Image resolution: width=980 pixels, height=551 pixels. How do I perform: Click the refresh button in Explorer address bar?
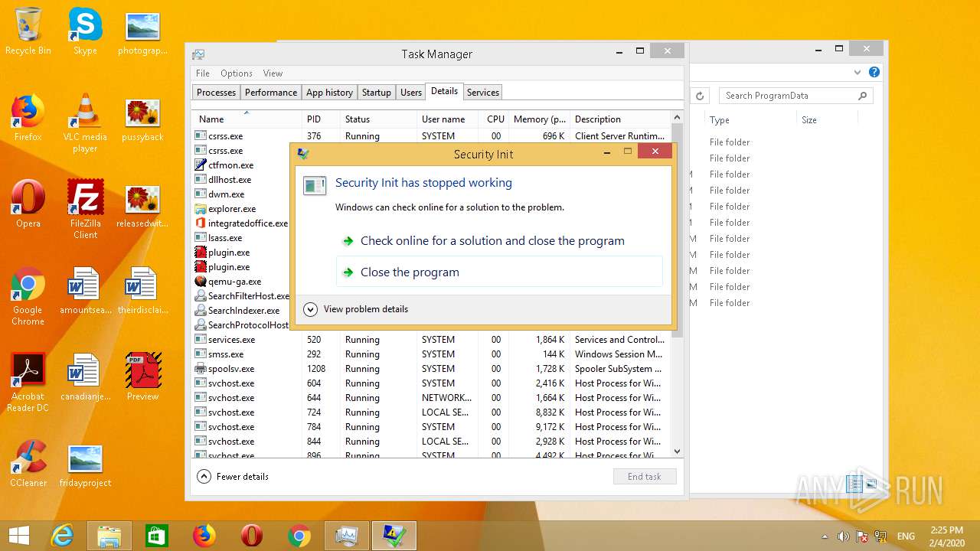[700, 96]
